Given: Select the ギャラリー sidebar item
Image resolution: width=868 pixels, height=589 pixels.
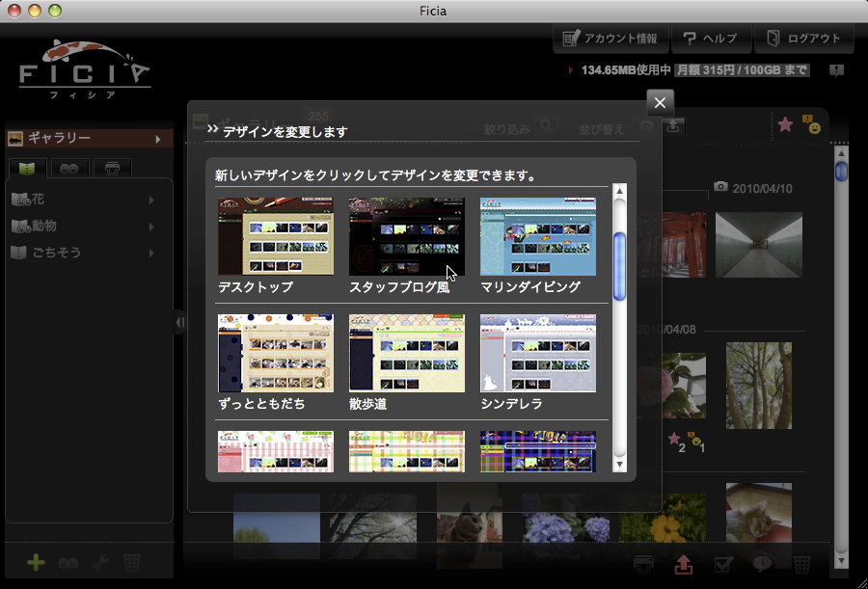Looking at the screenshot, I should click(x=89, y=138).
